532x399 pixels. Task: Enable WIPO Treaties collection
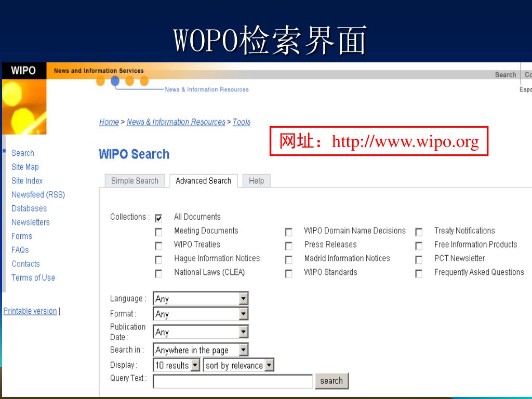click(x=158, y=246)
